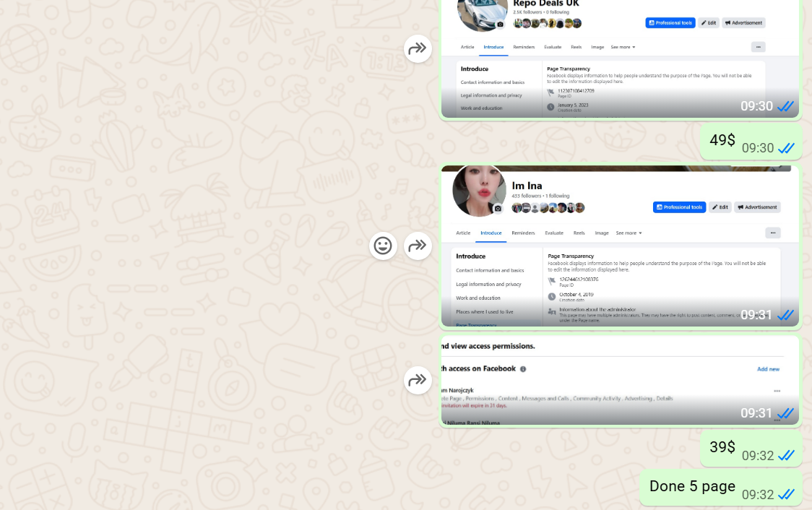Open the Im Ina profile image message
Viewport: 812px width, 510px height.
pyautogui.click(x=620, y=246)
